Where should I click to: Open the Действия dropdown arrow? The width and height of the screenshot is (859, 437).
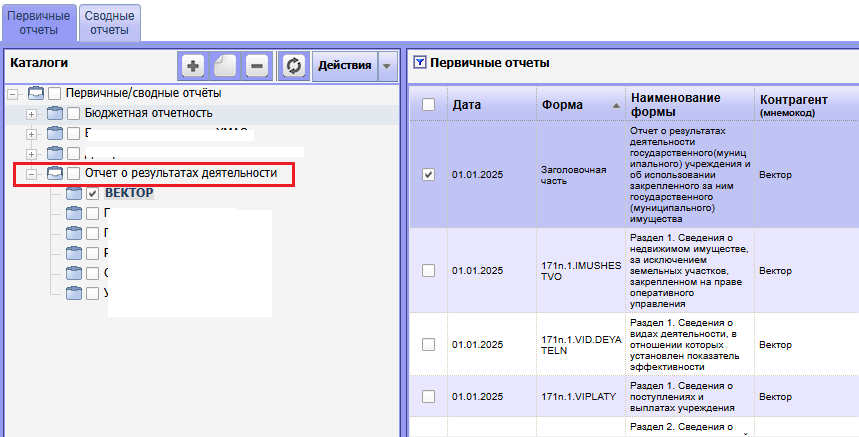pos(387,66)
